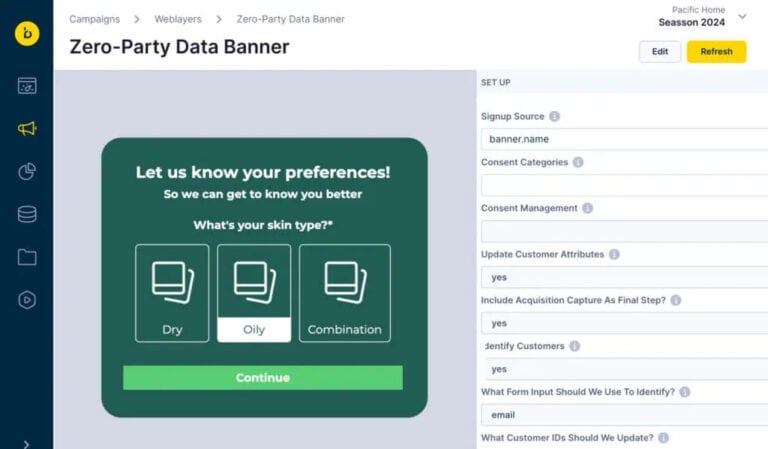Image resolution: width=768 pixels, height=449 pixels.
Task: Open the Data database icon in sidebar
Action: click(x=27, y=214)
